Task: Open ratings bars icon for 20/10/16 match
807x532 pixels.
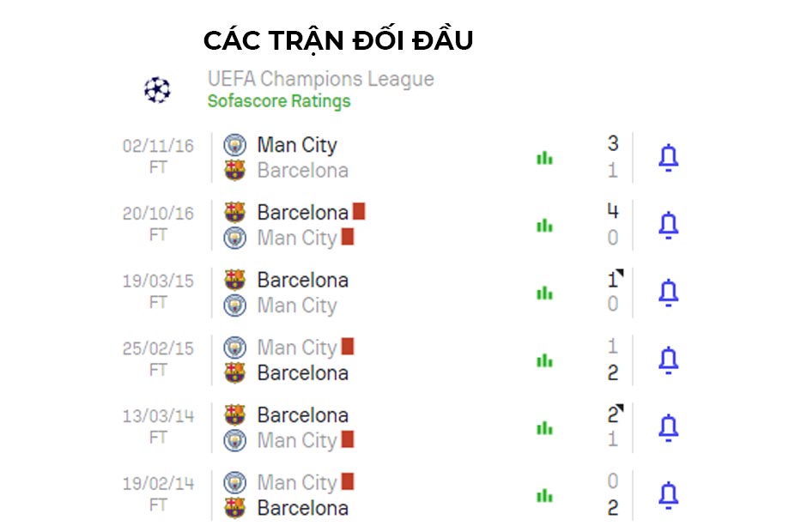Action: (544, 226)
